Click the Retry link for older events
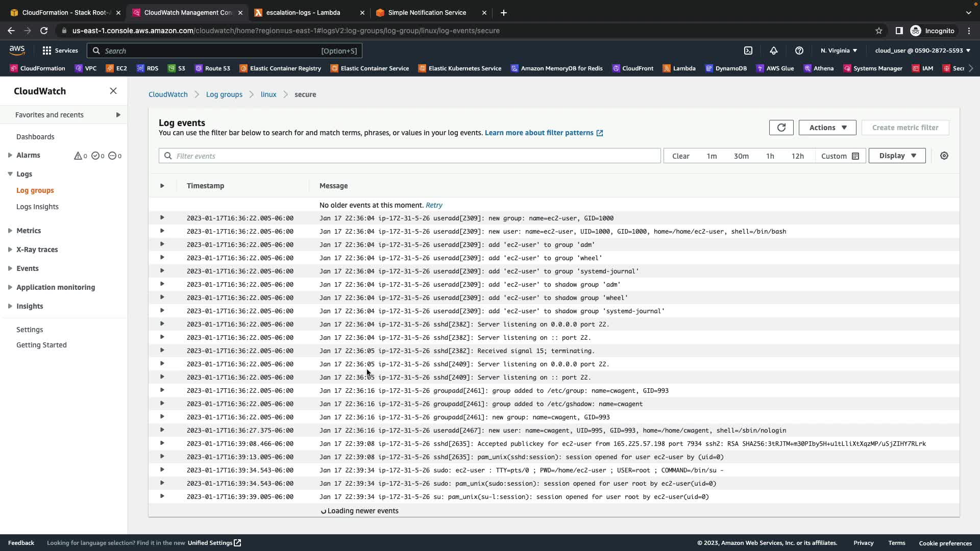Image resolution: width=980 pixels, height=551 pixels. (x=434, y=205)
